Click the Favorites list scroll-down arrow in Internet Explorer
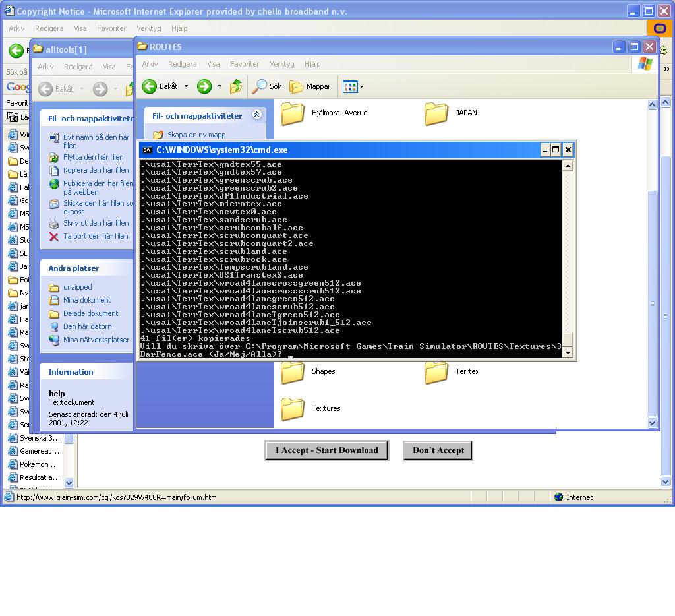 click(69, 483)
